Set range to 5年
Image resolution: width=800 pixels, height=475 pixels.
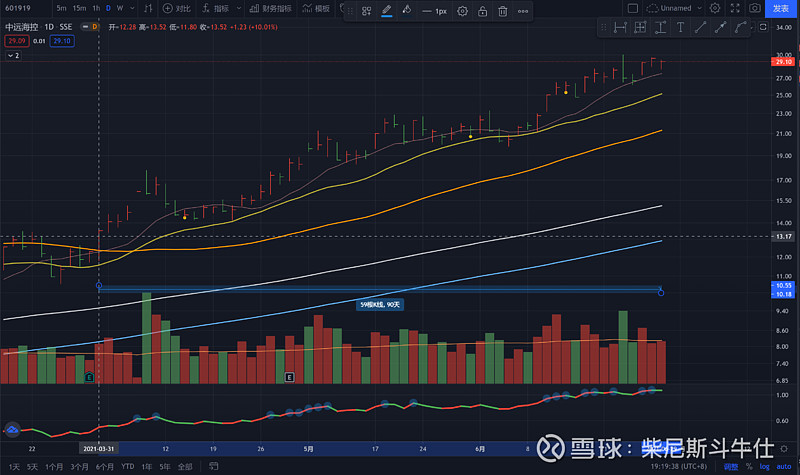click(165, 466)
